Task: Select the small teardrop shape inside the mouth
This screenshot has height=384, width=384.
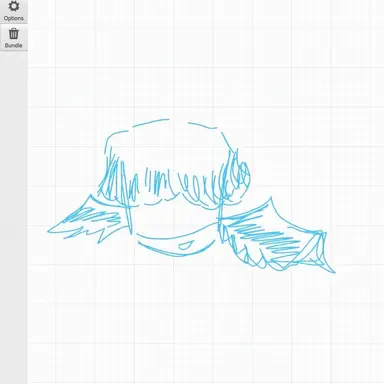Action: pos(184,246)
